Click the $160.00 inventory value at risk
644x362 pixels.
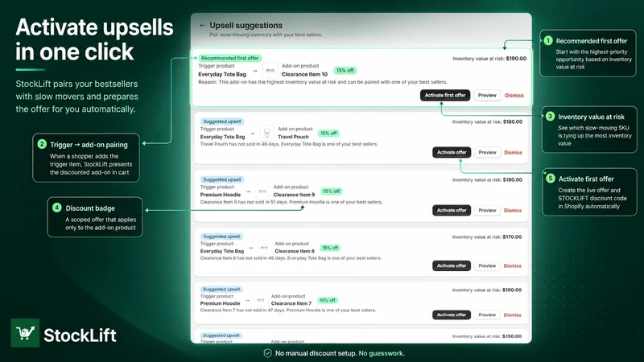[x=512, y=290]
